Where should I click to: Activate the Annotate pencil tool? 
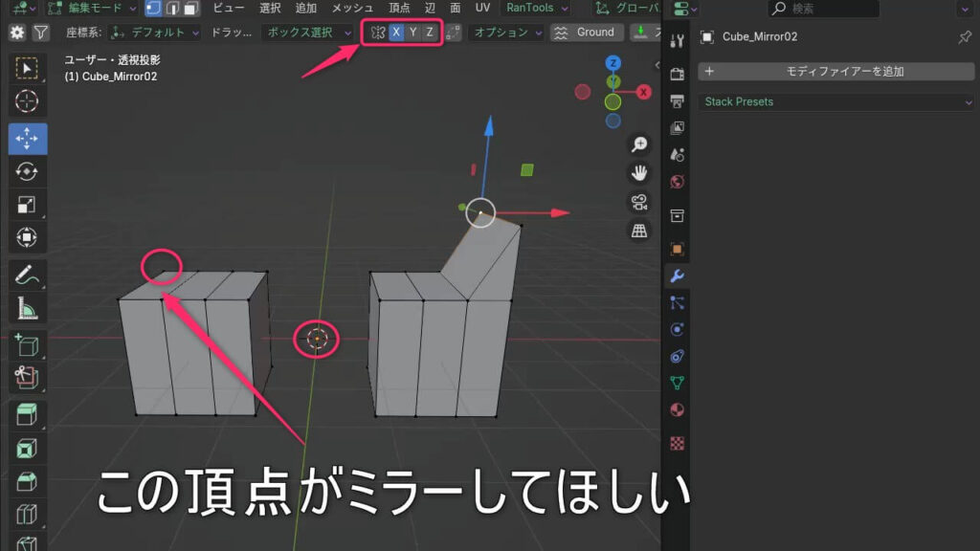click(x=27, y=275)
